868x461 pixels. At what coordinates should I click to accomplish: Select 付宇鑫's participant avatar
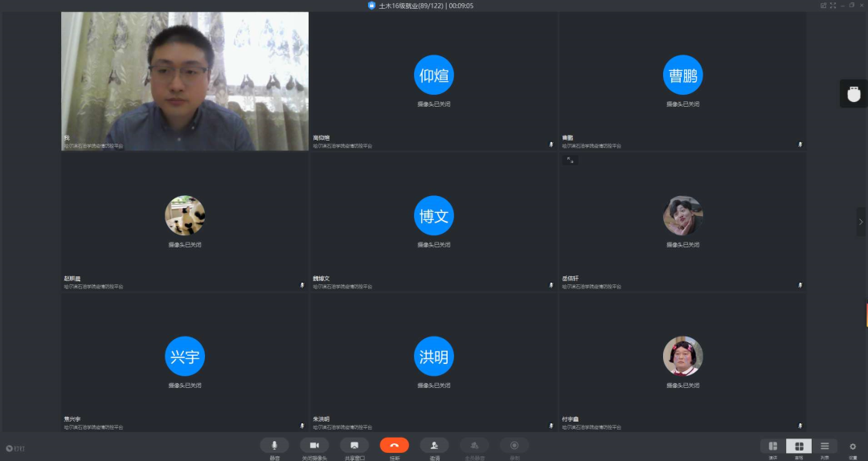click(682, 356)
